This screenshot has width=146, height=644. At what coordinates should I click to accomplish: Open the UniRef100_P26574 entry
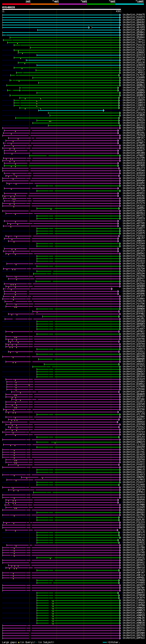(x=134, y=218)
